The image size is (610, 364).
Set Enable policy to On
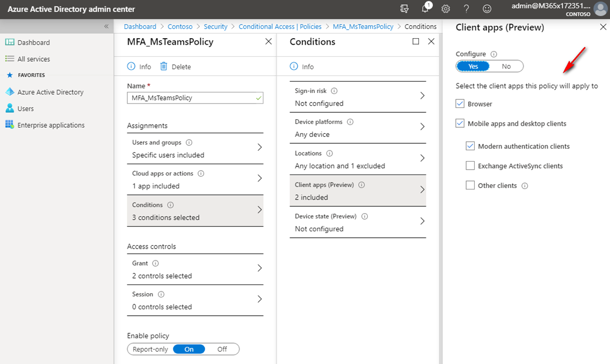click(189, 349)
